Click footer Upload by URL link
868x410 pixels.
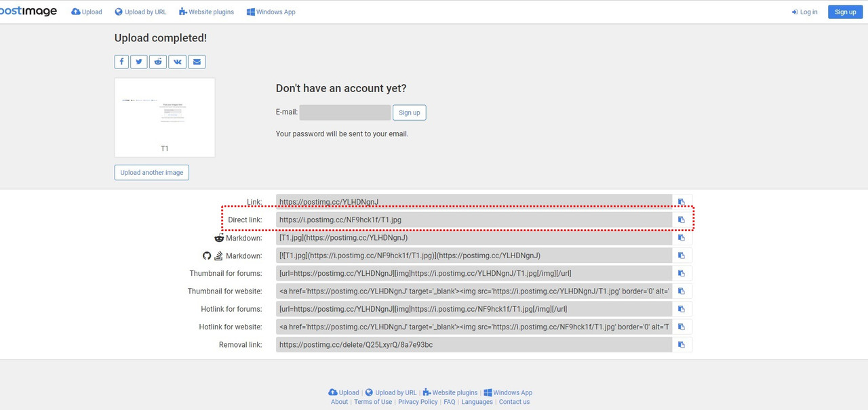click(x=391, y=392)
